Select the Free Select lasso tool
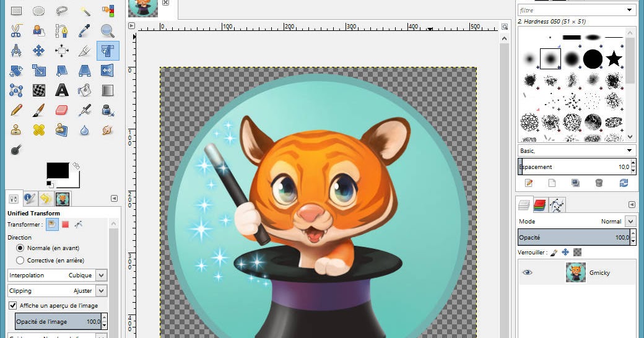This screenshot has height=338, width=644. (x=61, y=11)
